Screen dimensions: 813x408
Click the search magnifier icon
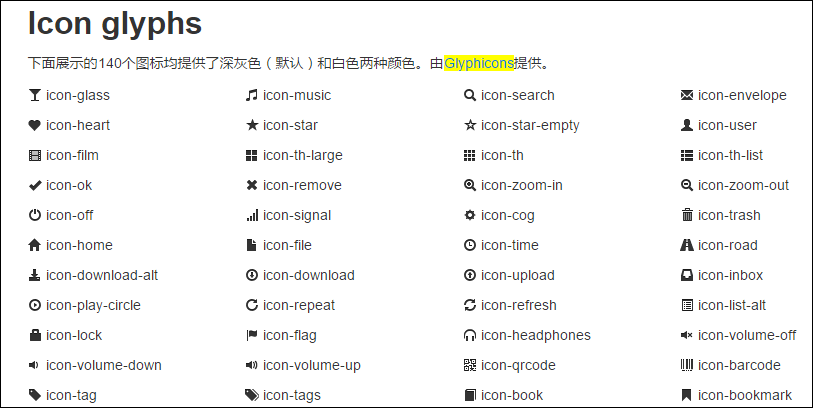point(470,95)
